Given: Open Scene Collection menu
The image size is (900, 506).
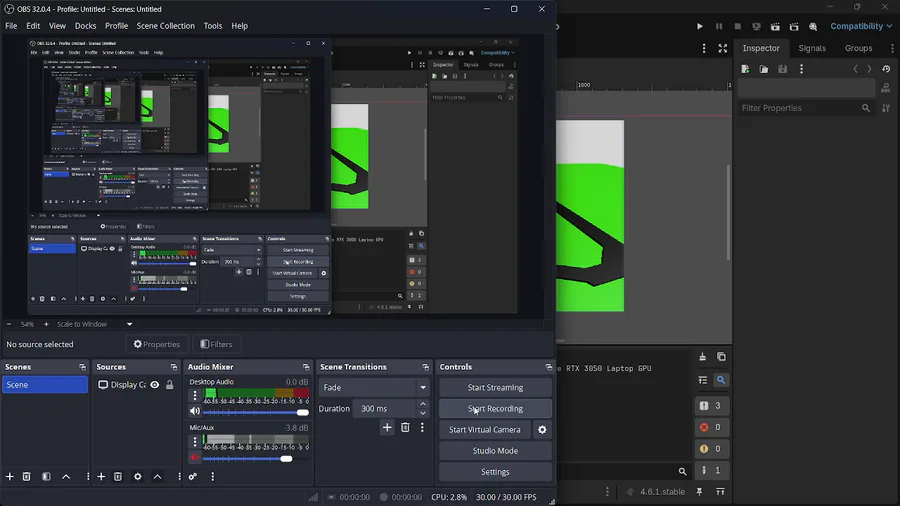Looking at the screenshot, I should 165,26.
